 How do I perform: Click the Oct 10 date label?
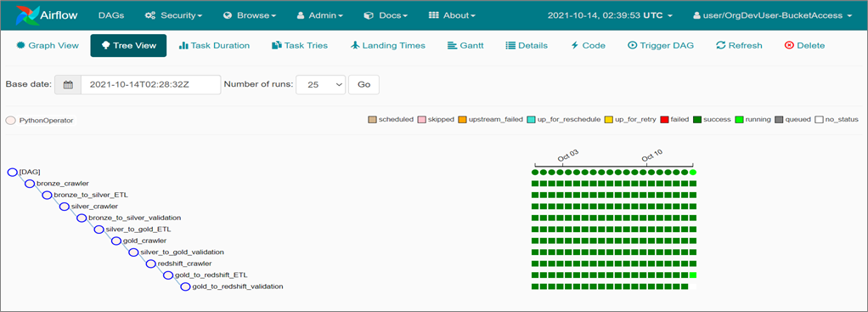[652, 156]
